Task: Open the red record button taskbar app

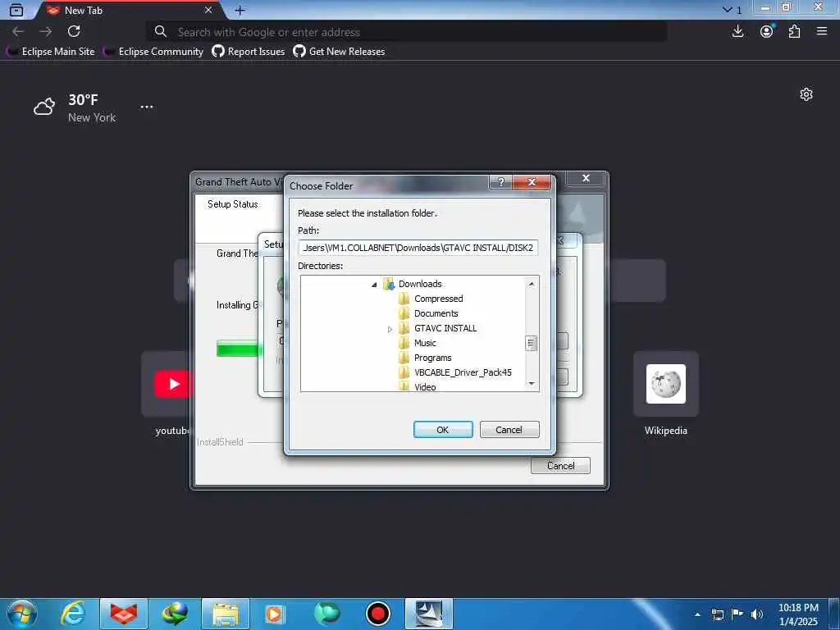Action: click(377, 614)
